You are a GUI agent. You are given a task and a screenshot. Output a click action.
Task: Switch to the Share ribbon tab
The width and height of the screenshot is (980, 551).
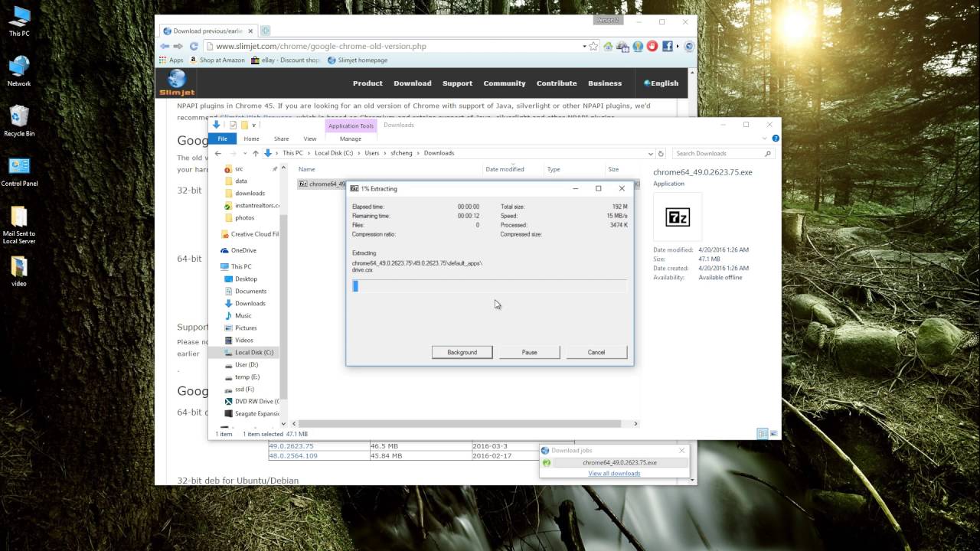[x=281, y=139]
